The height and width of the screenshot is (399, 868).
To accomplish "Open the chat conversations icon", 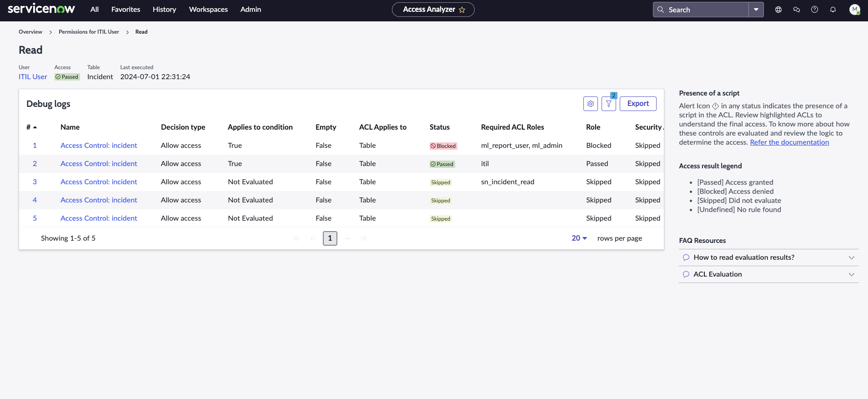I will (797, 10).
